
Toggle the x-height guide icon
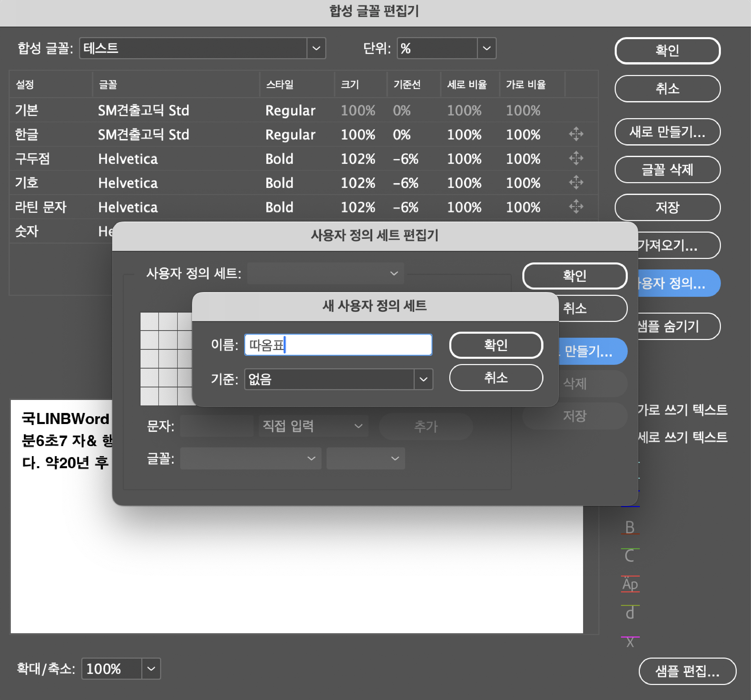pyautogui.click(x=630, y=642)
